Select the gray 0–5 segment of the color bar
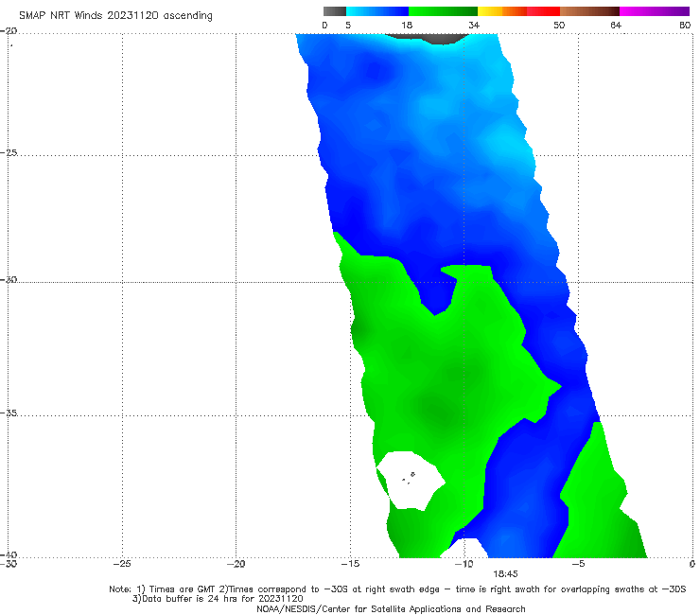 334,11
